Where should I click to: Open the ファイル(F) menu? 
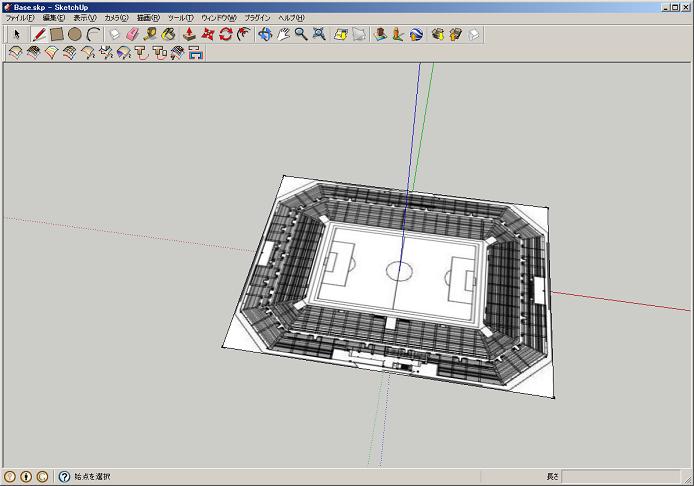(20, 18)
